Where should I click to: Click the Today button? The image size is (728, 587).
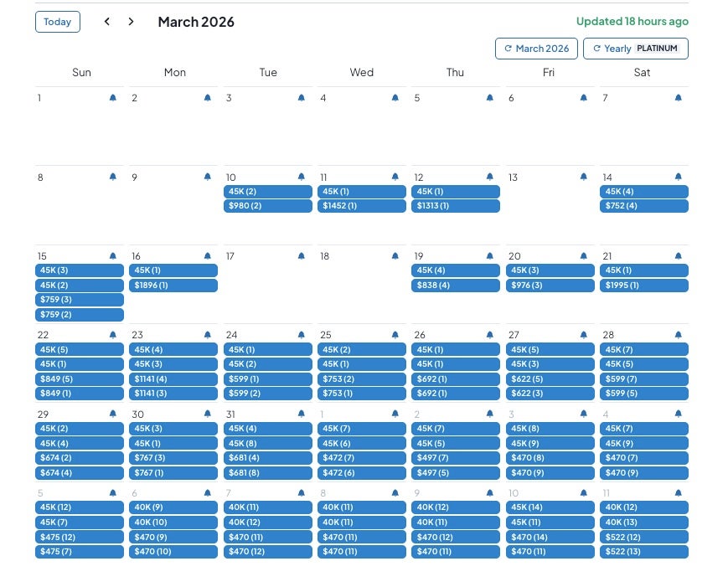58,22
